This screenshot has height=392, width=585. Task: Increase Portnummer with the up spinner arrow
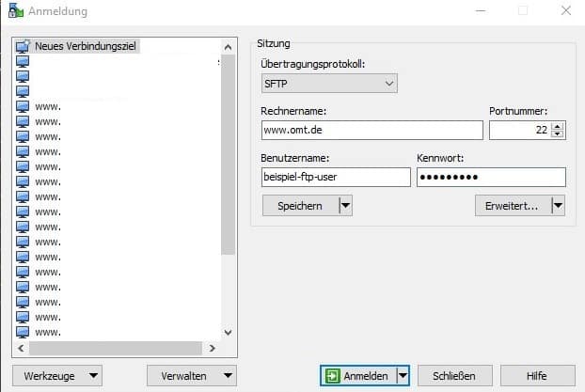(558, 126)
